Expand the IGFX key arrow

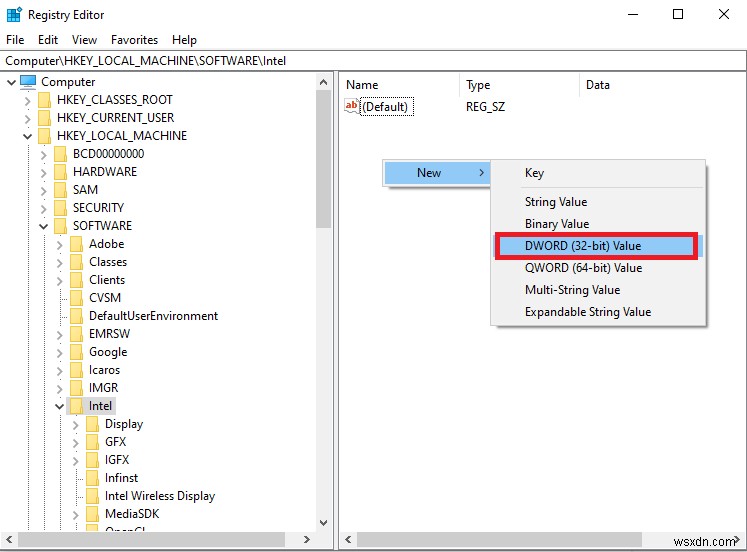point(76,461)
